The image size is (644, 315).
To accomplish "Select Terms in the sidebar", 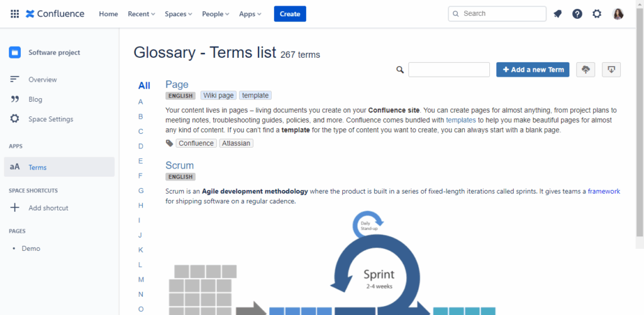I will coord(38,167).
